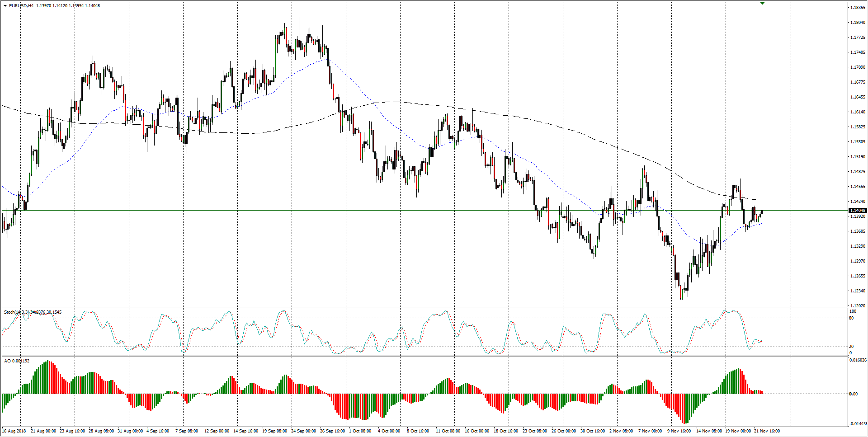Click the Stochastic 20 level scale label
This screenshot has width=868, height=437.
point(851,347)
